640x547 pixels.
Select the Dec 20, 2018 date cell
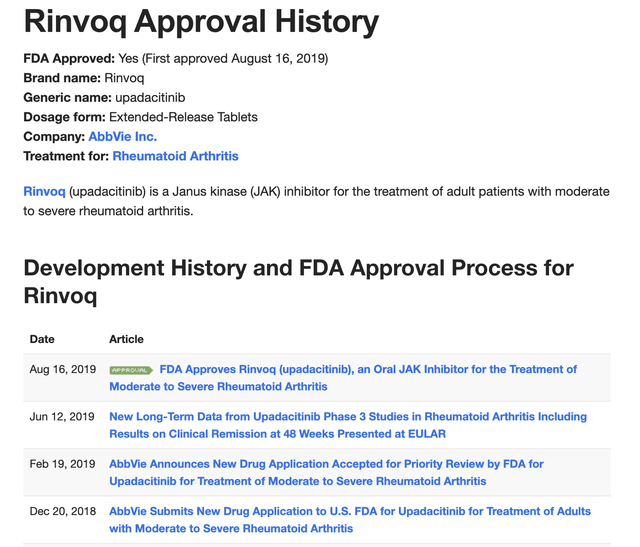[x=63, y=511]
